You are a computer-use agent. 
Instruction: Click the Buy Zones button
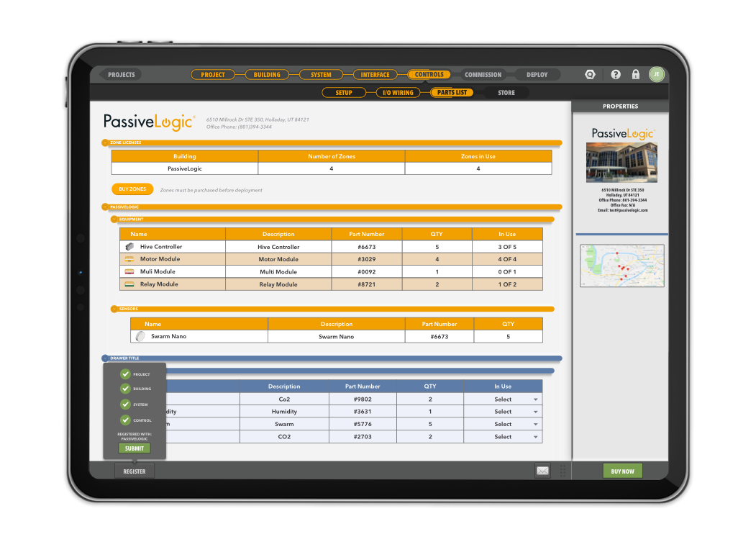coord(132,189)
